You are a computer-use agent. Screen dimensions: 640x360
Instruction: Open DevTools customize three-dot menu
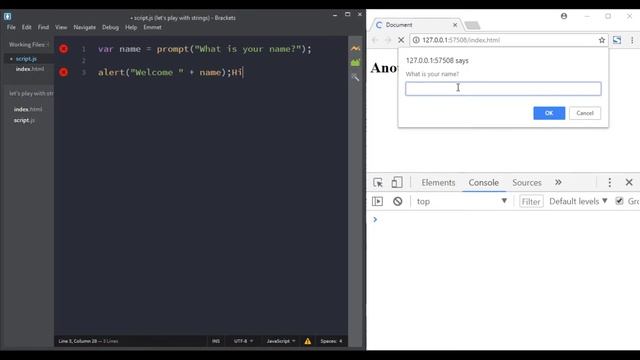(x=609, y=182)
